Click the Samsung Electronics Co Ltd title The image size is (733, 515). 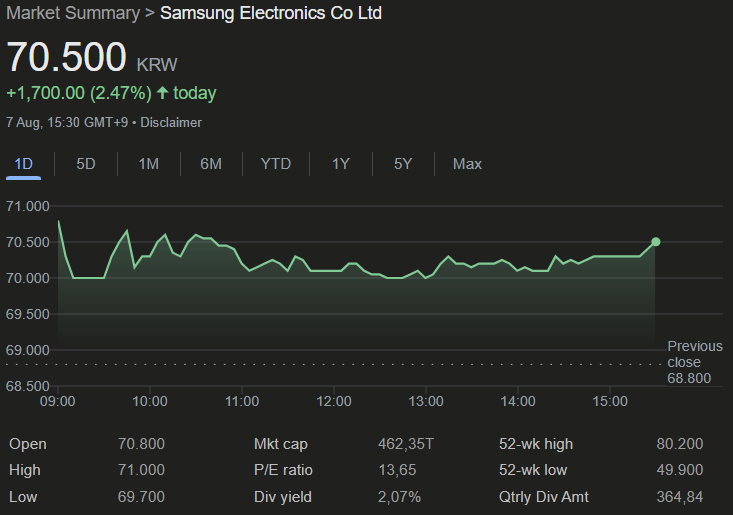point(271,13)
